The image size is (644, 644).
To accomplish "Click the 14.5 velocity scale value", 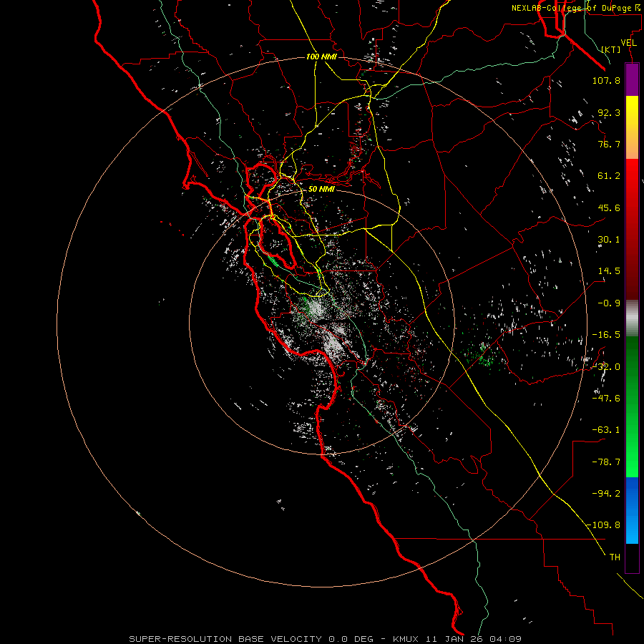I will click(x=609, y=271).
